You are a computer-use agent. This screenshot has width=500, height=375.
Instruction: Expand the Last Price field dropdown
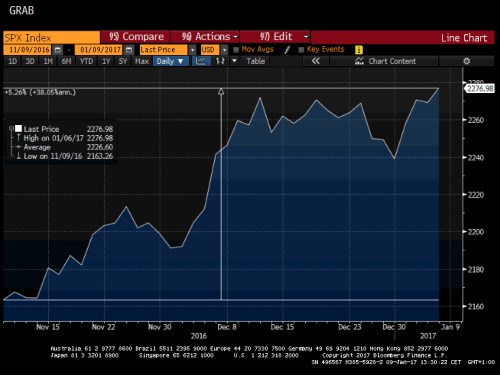192,50
